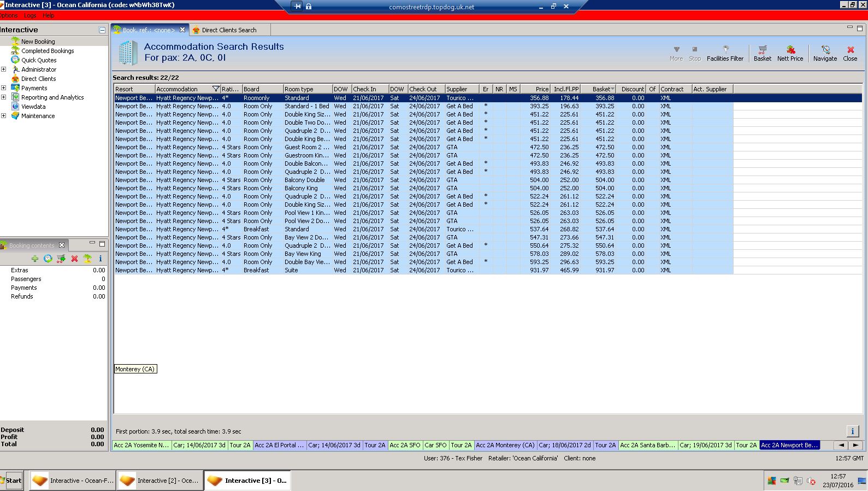Click the cart with green arrow icon
This screenshot has height=491, width=868.
(x=61, y=259)
